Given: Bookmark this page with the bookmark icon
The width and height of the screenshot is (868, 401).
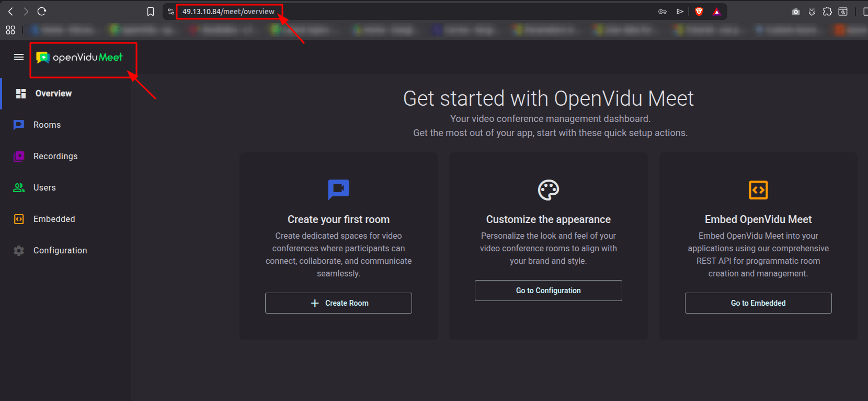Looking at the screenshot, I should tap(151, 12).
